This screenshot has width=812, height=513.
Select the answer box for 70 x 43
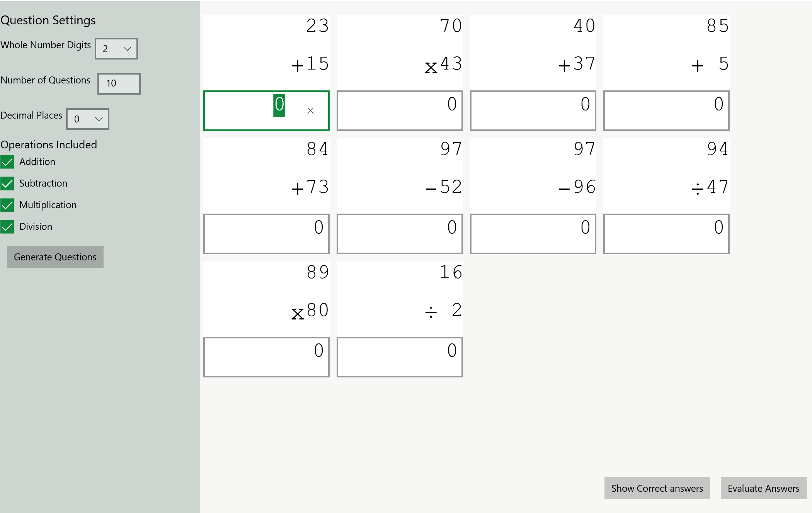tap(400, 111)
